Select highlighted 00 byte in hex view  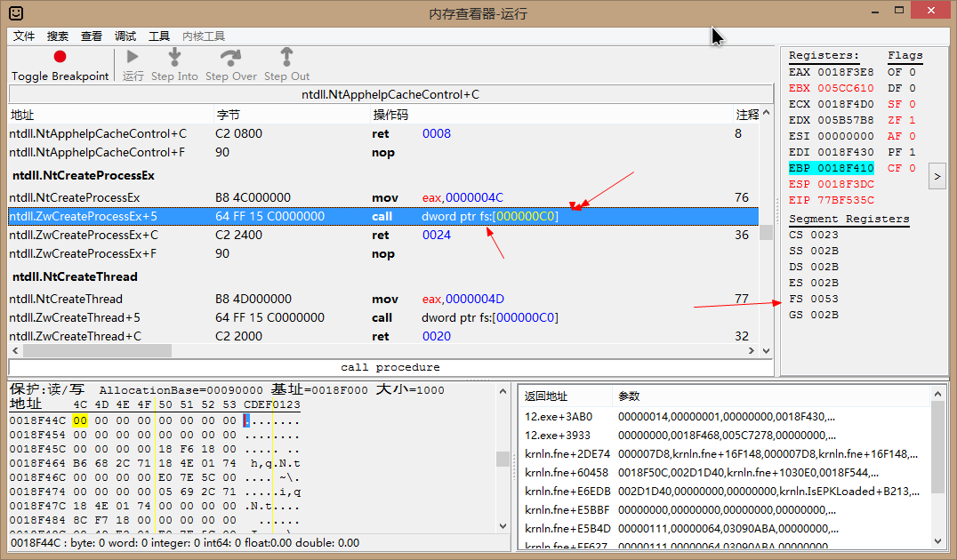pyautogui.click(x=80, y=420)
